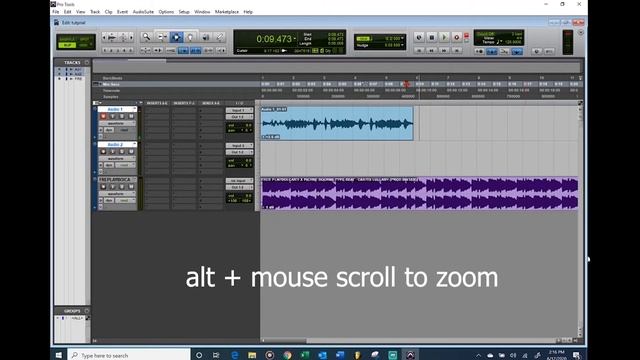Screen dimensions: 640x360
Task: Open Audio 2 input path selector
Action: tap(239, 146)
